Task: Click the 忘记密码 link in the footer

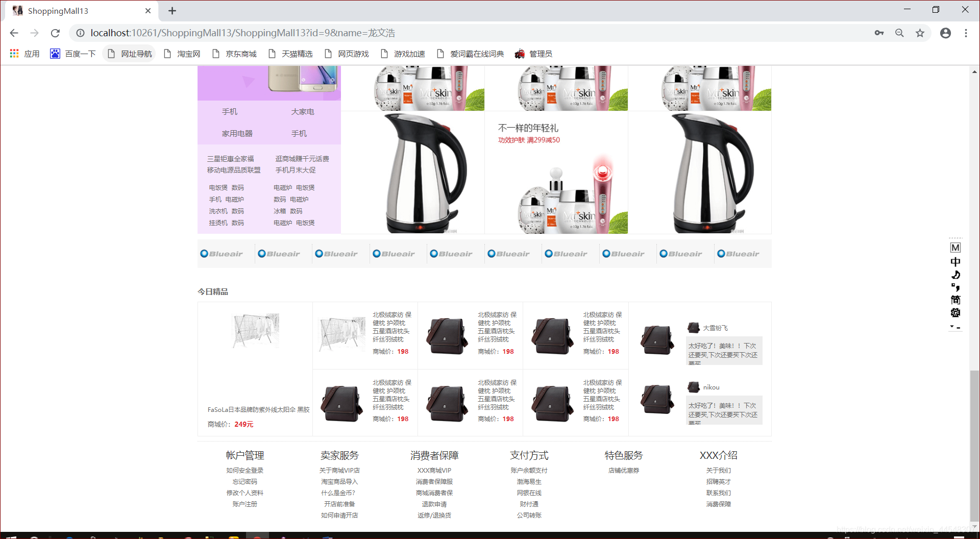Action: [244, 481]
